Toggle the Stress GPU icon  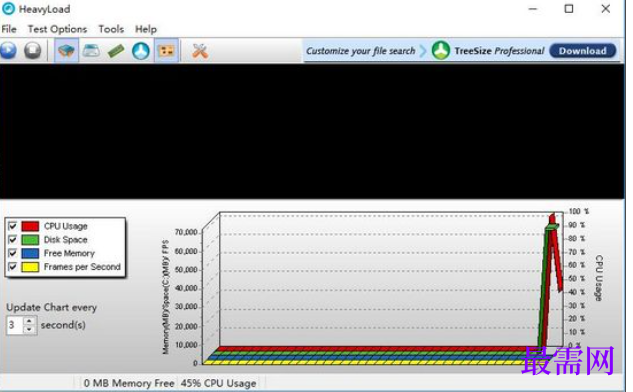[x=166, y=51]
